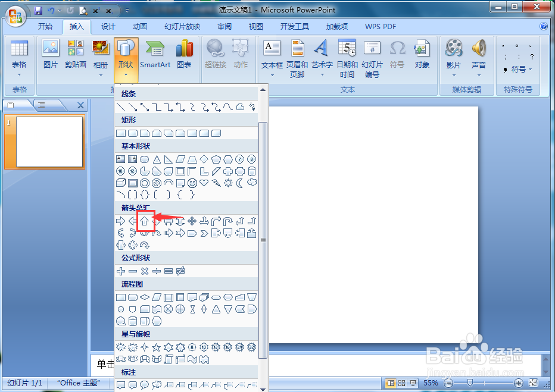Select the Scribble line tool
The height and width of the screenshot is (392, 555).
[x=252, y=107]
